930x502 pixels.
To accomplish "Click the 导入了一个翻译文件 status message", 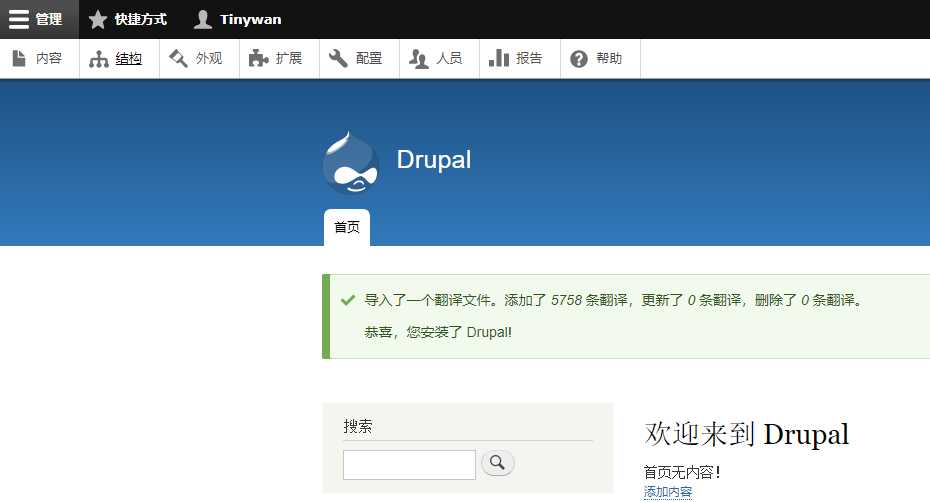I will [613, 300].
